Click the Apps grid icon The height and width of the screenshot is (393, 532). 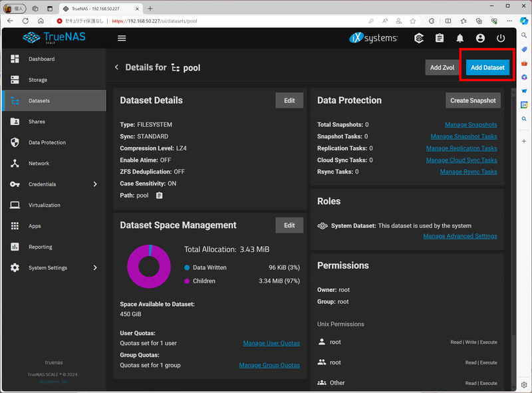point(15,226)
